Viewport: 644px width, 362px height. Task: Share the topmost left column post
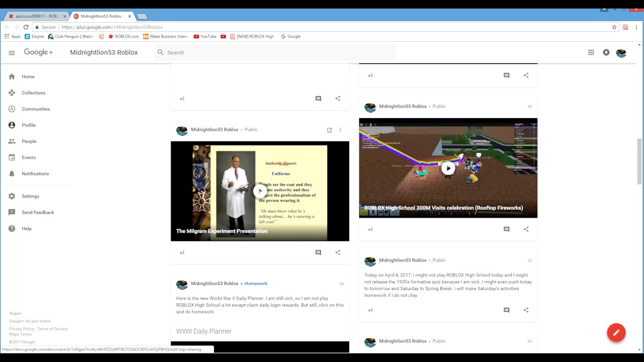[338, 99]
